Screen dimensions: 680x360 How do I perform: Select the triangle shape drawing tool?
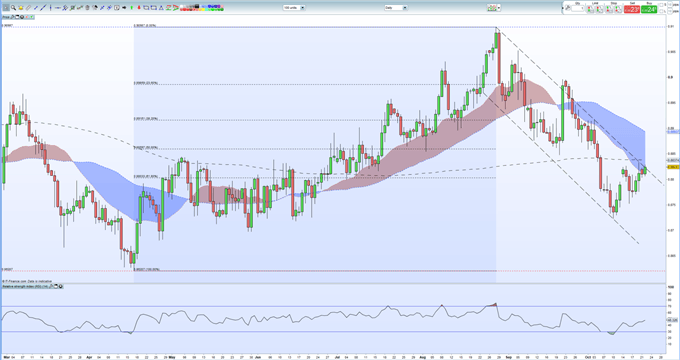coord(161,7)
